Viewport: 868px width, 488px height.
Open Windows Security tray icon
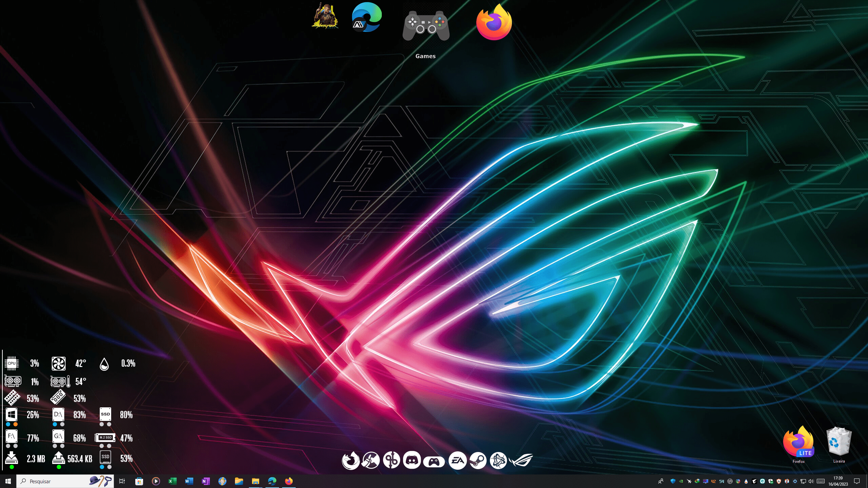click(x=771, y=481)
